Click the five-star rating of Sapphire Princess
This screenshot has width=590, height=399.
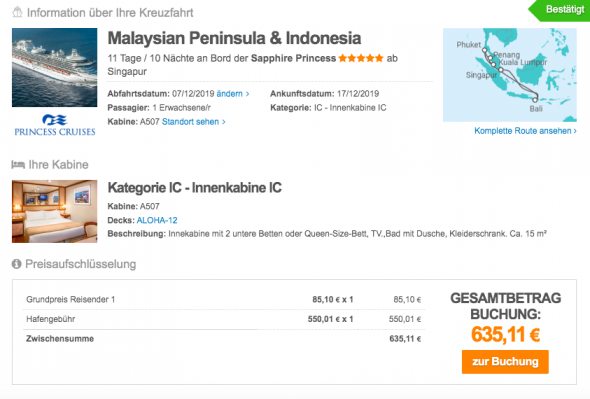tap(361, 58)
